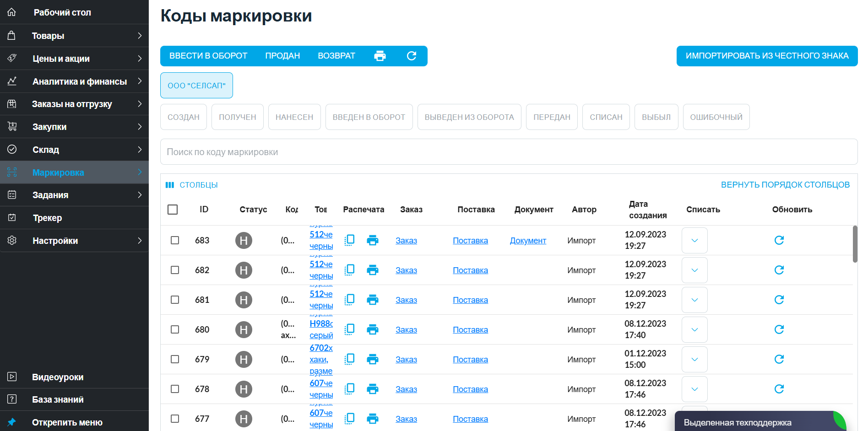Toggle the select-all checkbox in table header

(x=173, y=210)
